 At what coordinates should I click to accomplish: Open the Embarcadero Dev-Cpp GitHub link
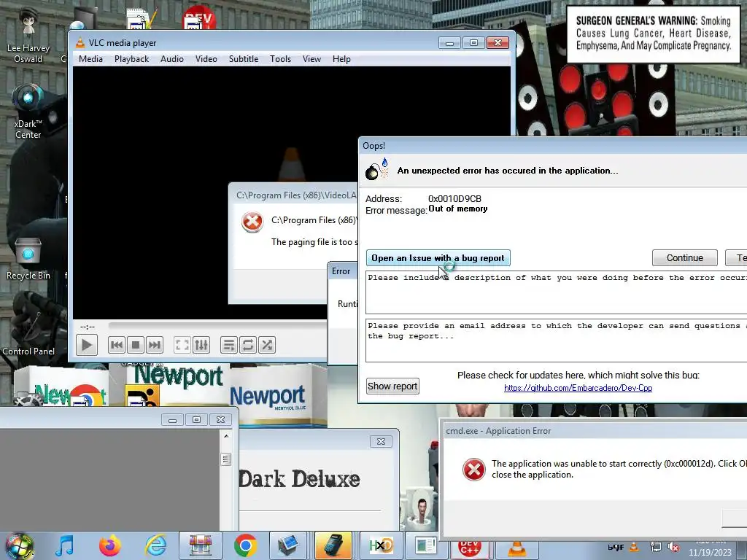(x=578, y=388)
